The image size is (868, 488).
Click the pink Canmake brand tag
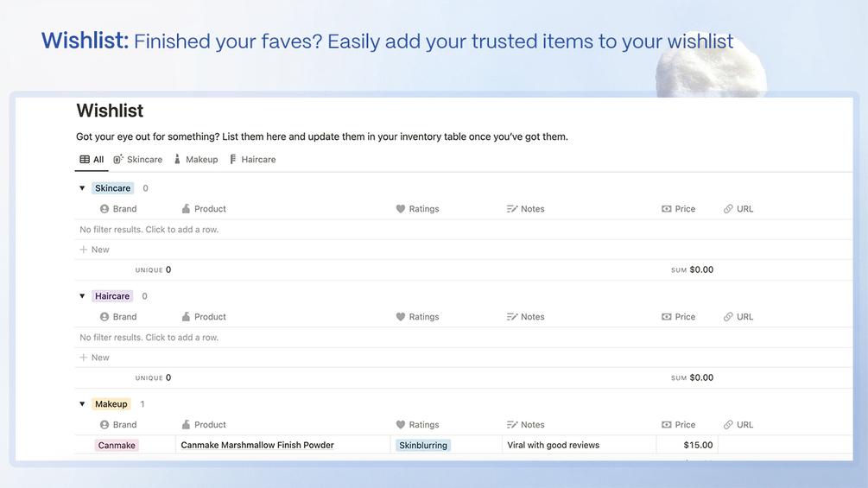coord(117,446)
